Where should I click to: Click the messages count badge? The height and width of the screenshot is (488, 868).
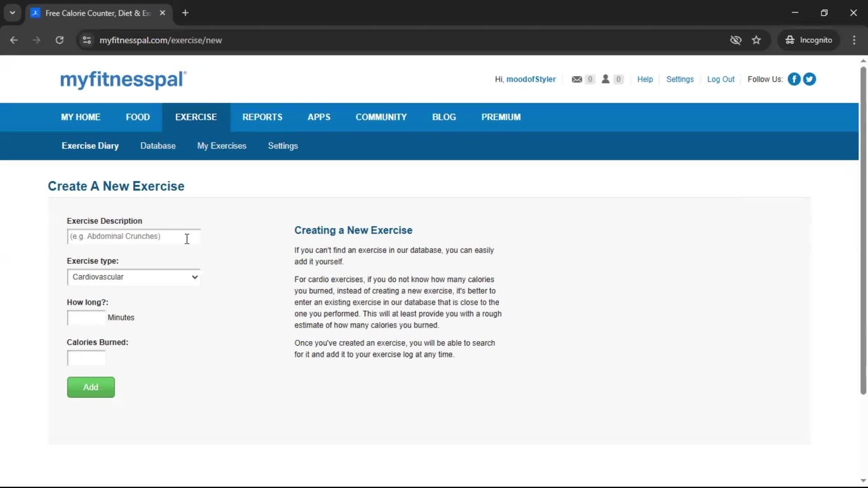(590, 80)
